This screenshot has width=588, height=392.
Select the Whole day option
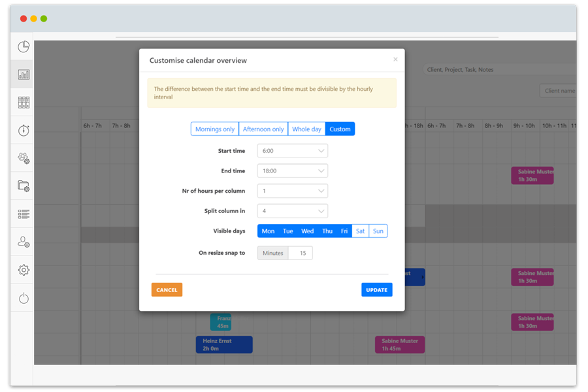tap(306, 129)
